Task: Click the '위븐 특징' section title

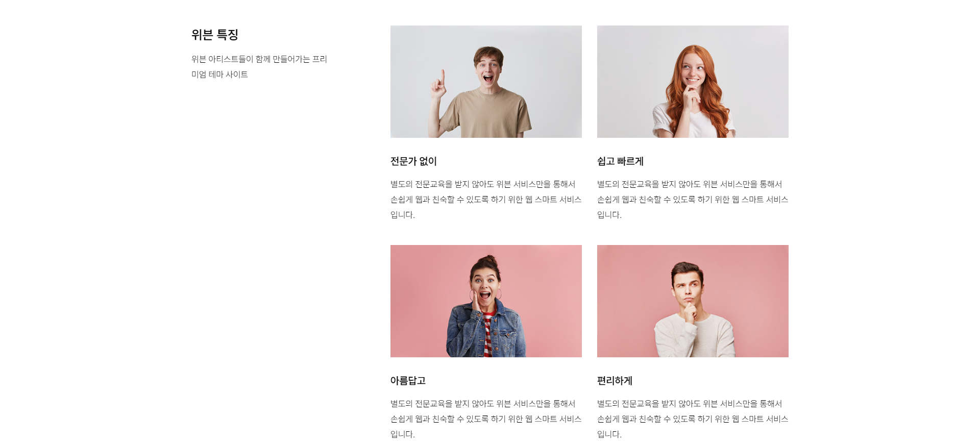Action: [x=215, y=35]
